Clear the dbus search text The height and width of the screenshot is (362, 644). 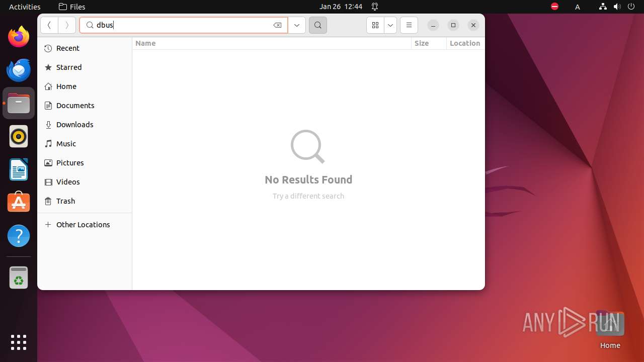(x=277, y=25)
